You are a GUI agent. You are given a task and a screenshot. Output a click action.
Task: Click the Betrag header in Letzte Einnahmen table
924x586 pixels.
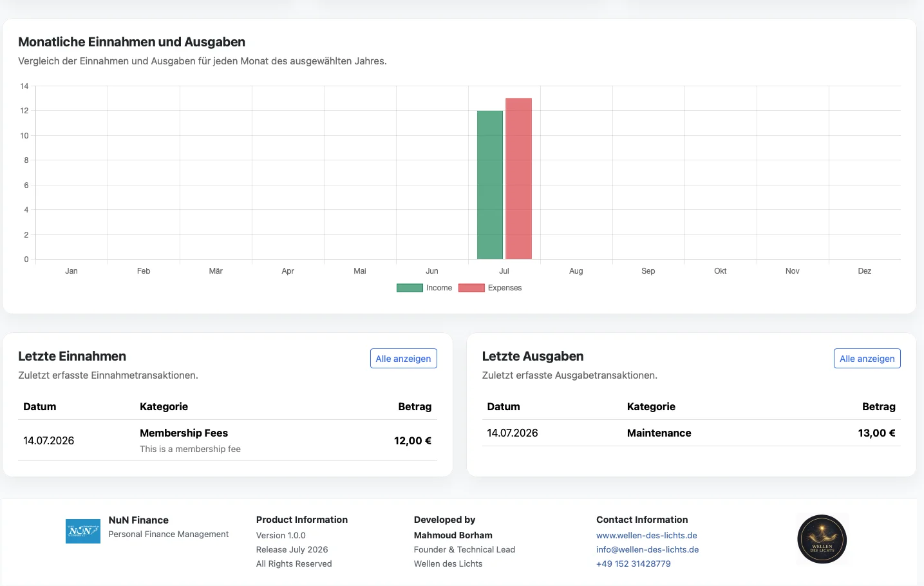415,406
